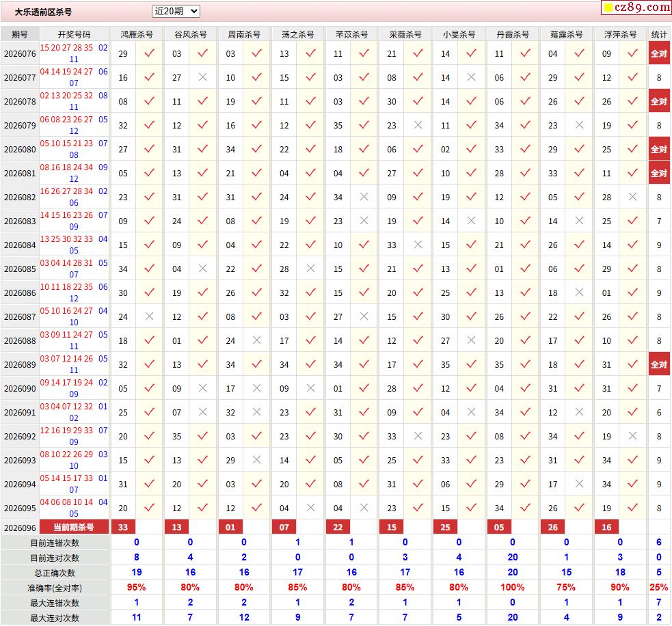Open the 近20期 period dropdown

coord(176,11)
